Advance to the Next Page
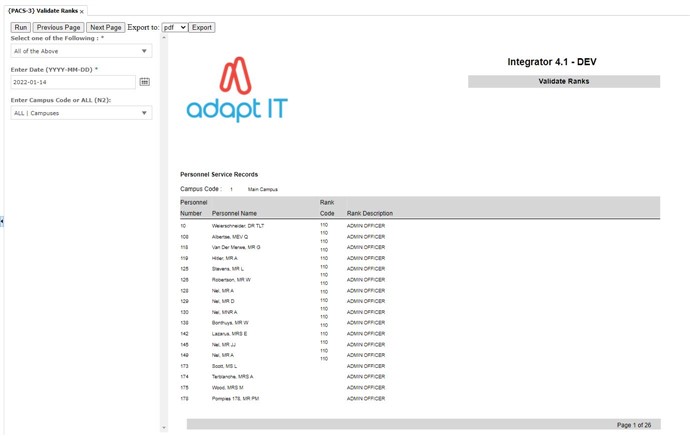This screenshot has height=436, width=690. [105, 27]
